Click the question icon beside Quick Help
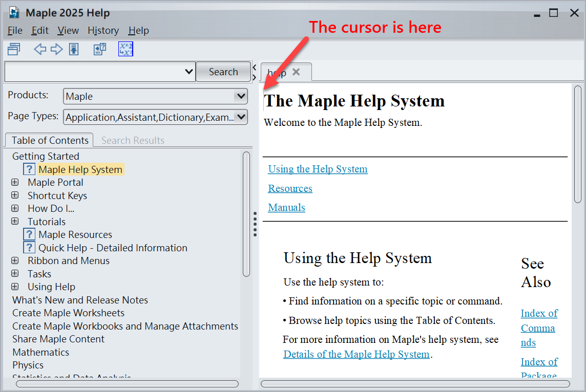This screenshot has width=586, height=392. 29,248
